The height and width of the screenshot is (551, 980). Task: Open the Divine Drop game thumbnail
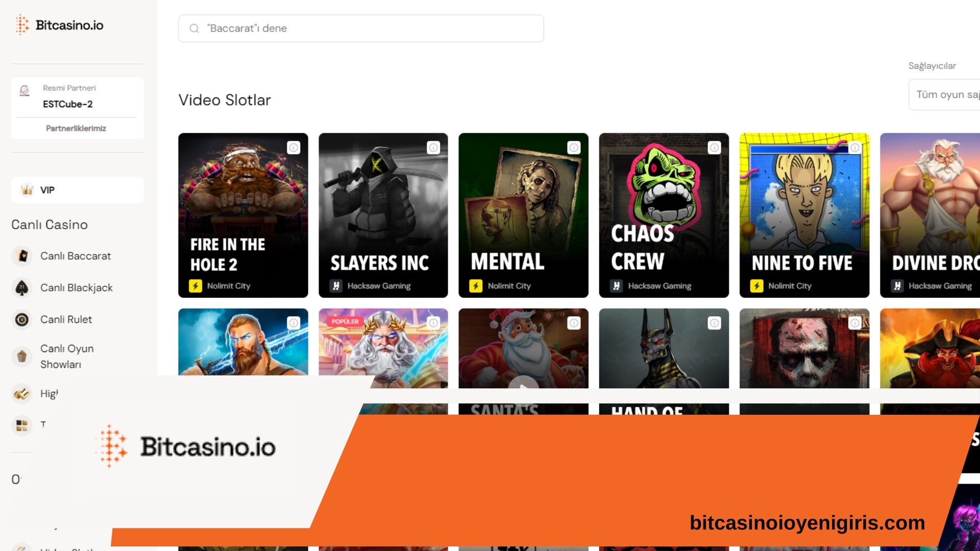(x=930, y=215)
